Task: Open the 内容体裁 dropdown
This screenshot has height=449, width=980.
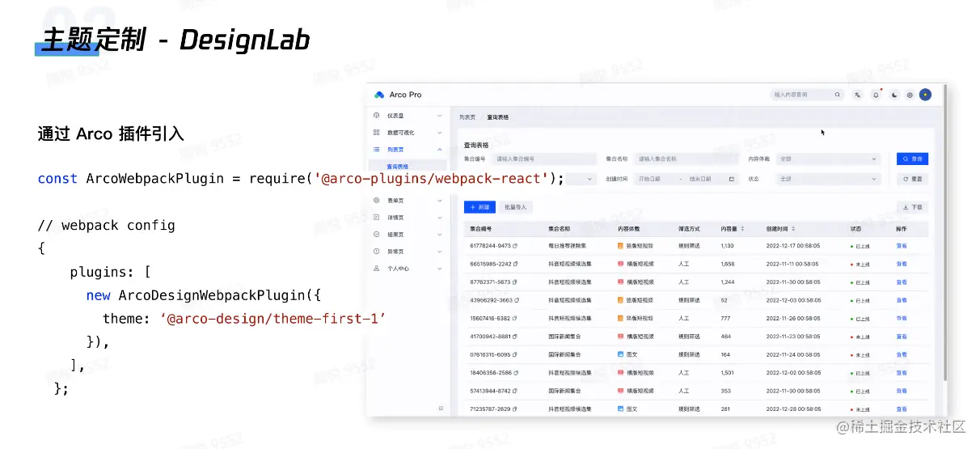Action: click(827, 159)
